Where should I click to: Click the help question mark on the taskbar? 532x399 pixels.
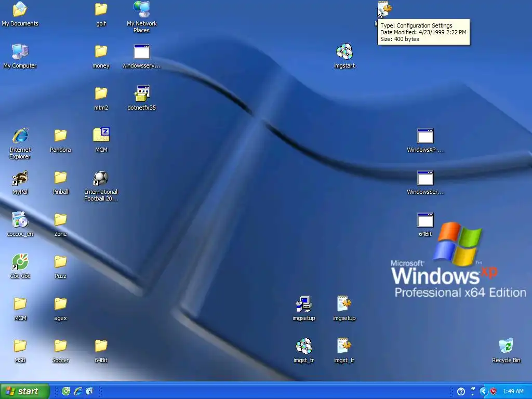point(461,392)
